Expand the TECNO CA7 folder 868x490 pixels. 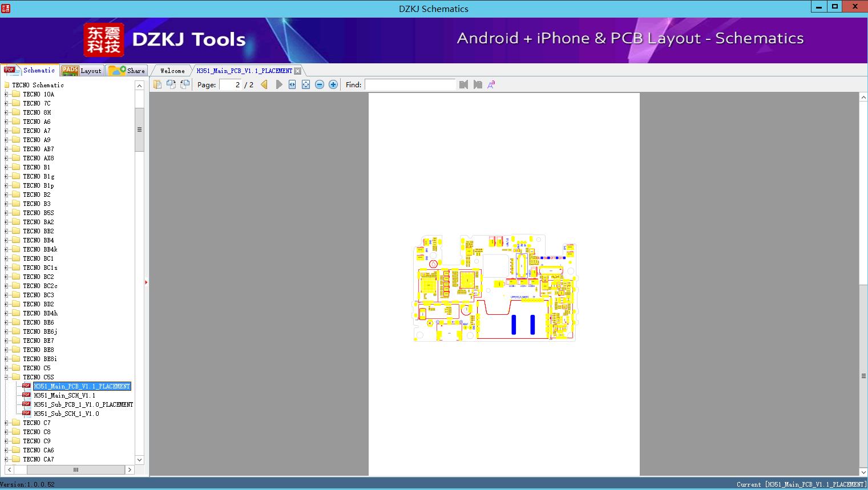tap(6, 459)
